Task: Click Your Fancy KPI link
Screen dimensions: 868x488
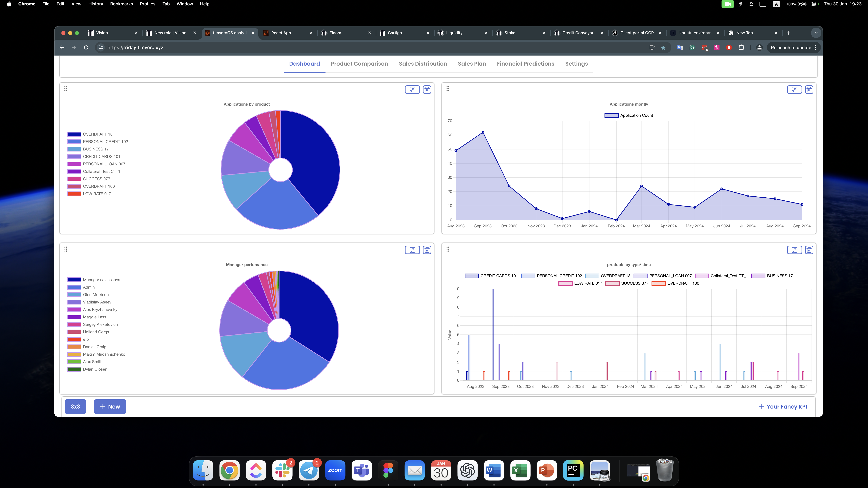Action: (x=782, y=406)
